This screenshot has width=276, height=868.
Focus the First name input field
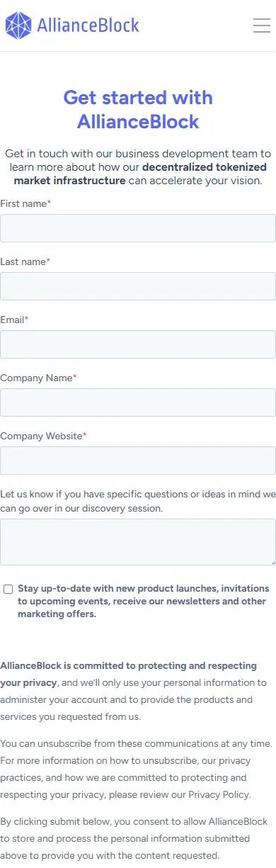[138, 228]
